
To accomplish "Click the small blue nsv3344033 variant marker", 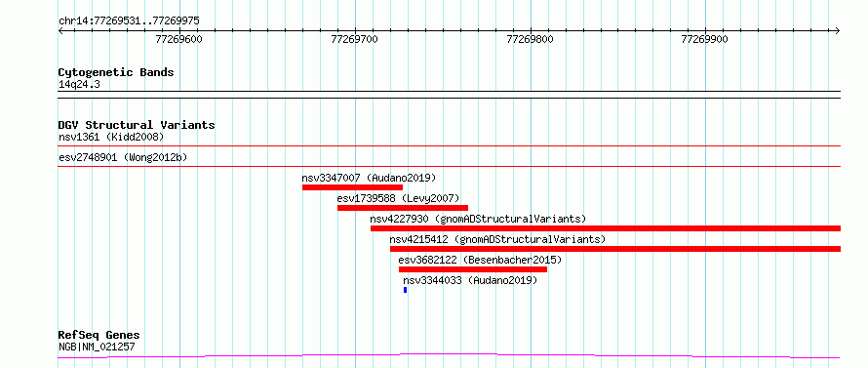I will [x=405, y=290].
